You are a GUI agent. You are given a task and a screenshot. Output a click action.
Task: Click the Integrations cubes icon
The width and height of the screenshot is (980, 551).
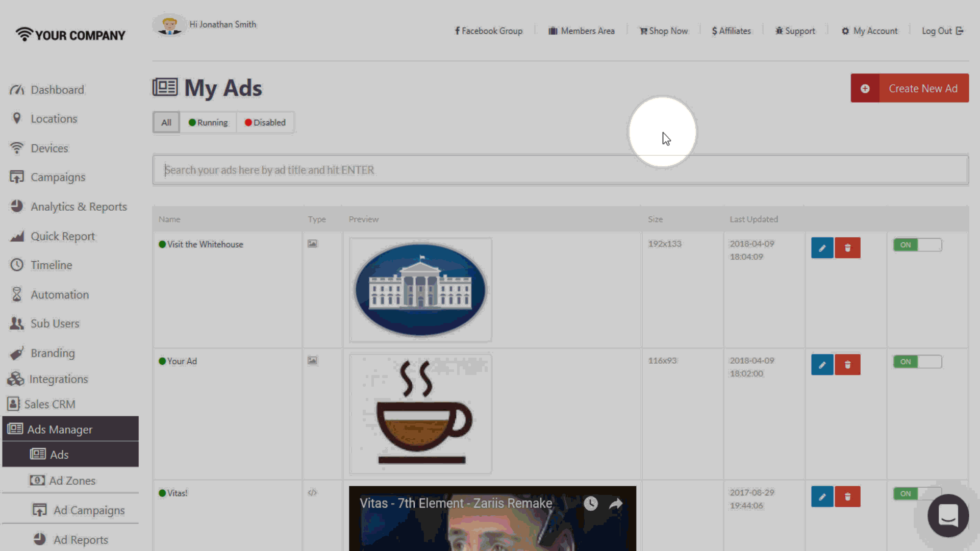[15, 379]
